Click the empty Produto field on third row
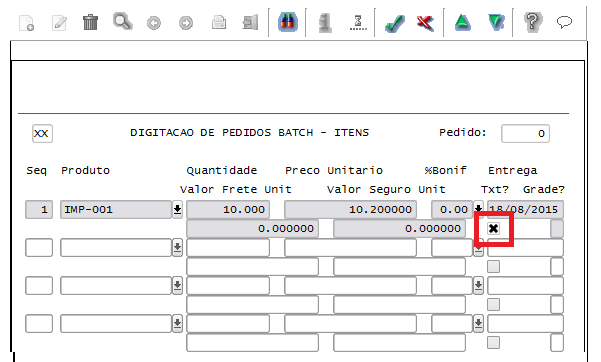Screen dimensions: 601x362 (x=116, y=286)
